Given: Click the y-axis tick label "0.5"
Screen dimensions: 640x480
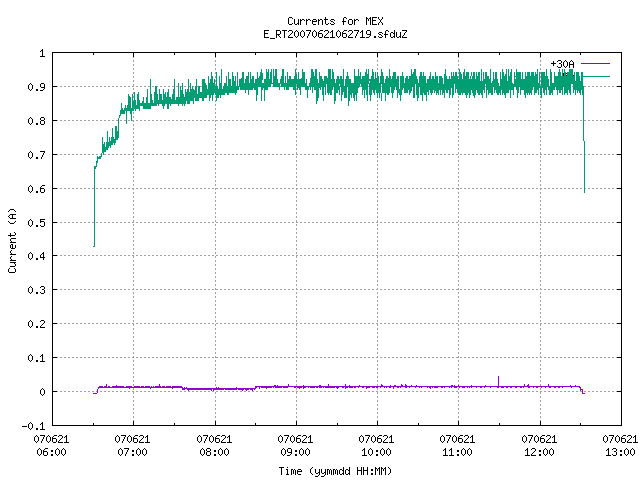Looking at the screenshot, I should [36, 222].
